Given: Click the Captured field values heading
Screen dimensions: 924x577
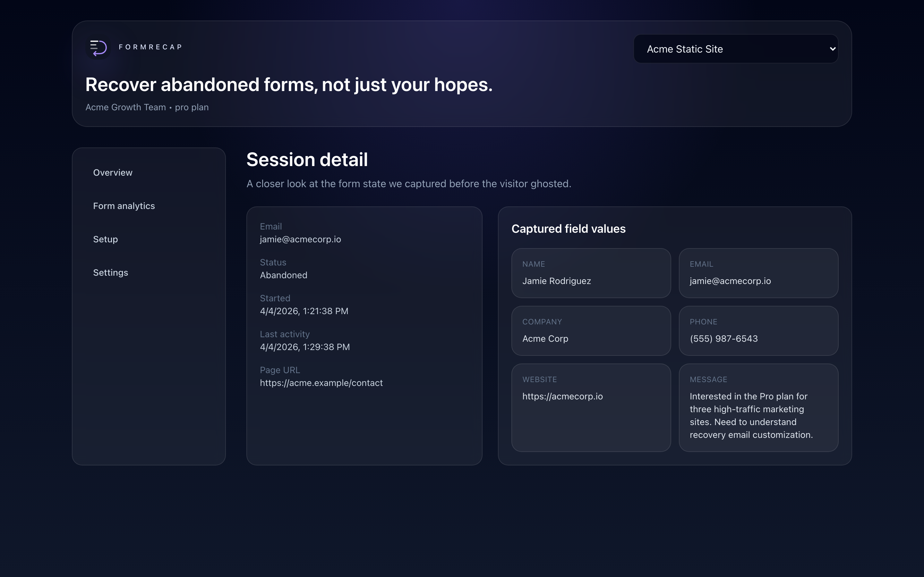Looking at the screenshot, I should click(x=568, y=229).
